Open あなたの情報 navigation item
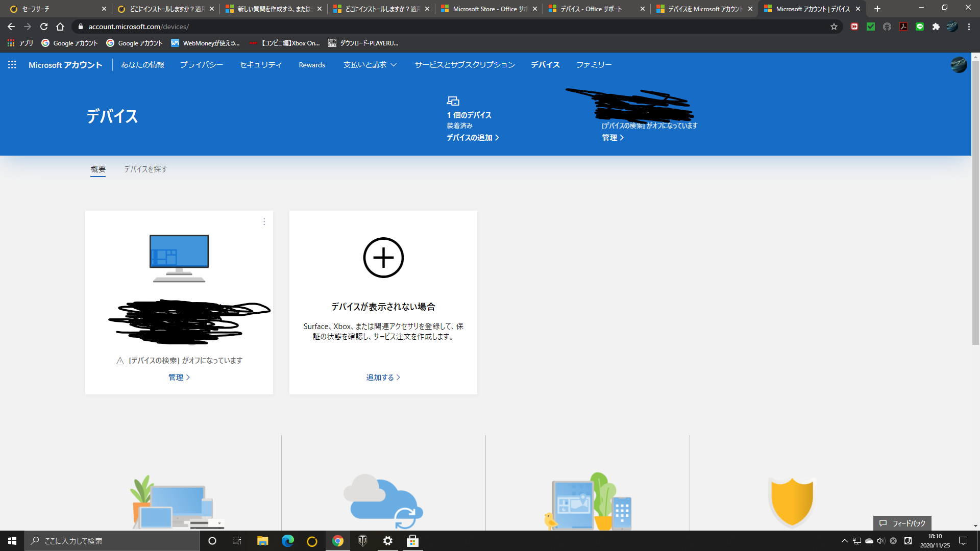The width and height of the screenshot is (980, 551). coord(142,65)
